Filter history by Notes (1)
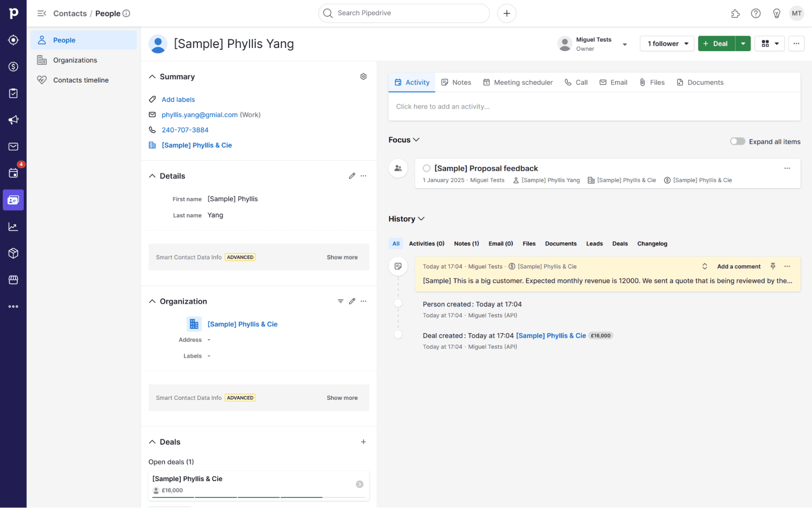Image resolution: width=812 pixels, height=508 pixels. pyautogui.click(x=466, y=243)
